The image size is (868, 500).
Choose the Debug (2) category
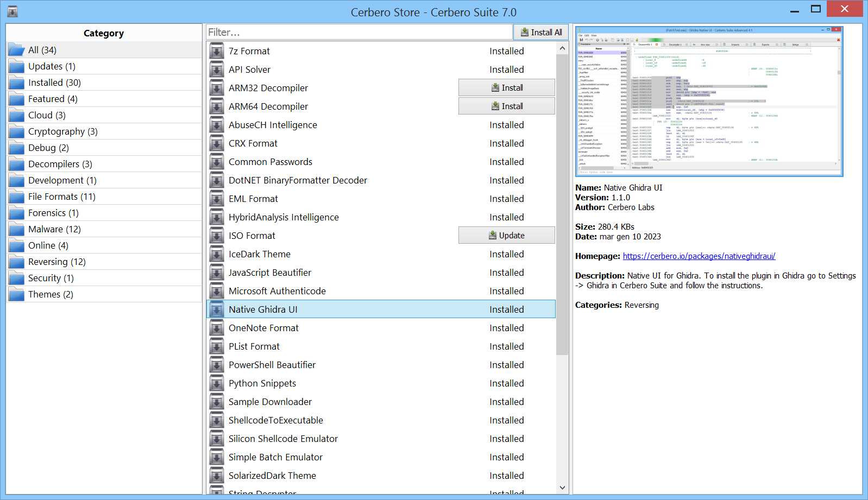[x=104, y=148]
